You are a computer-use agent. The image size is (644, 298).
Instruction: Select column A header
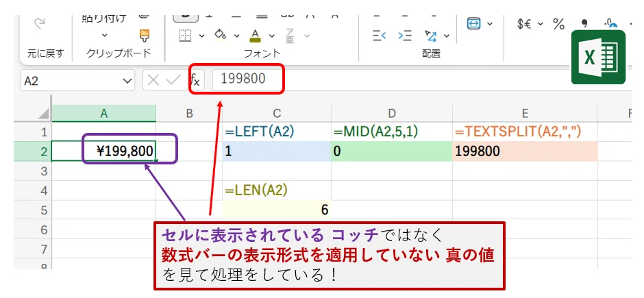[x=104, y=114]
